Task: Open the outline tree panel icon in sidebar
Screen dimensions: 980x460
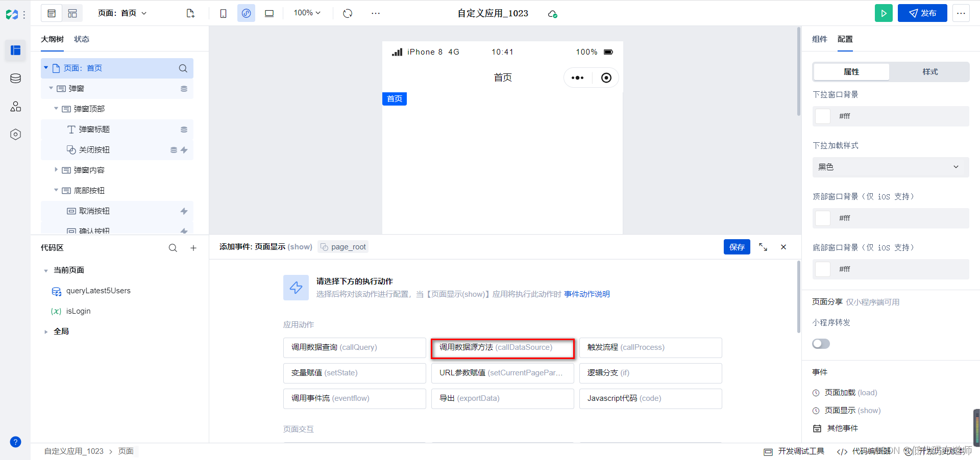Action: (x=15, y=50)
